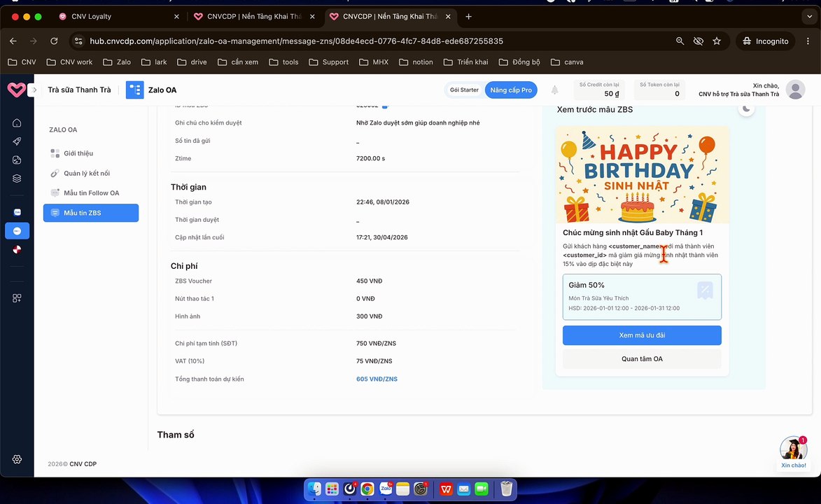Select the highlighted Zalo OA sidebar icon
The height and width of the screenshot is (504, 821).
[17, 230]
